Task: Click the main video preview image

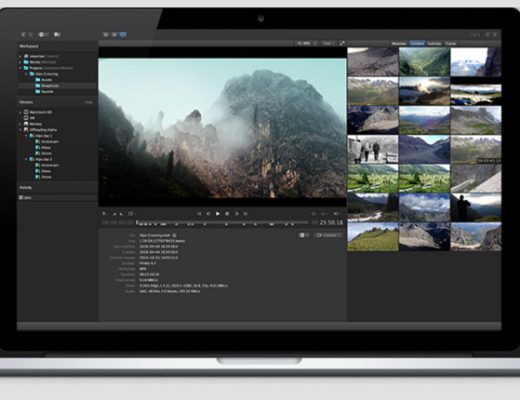Action: [x=222, y=128]
